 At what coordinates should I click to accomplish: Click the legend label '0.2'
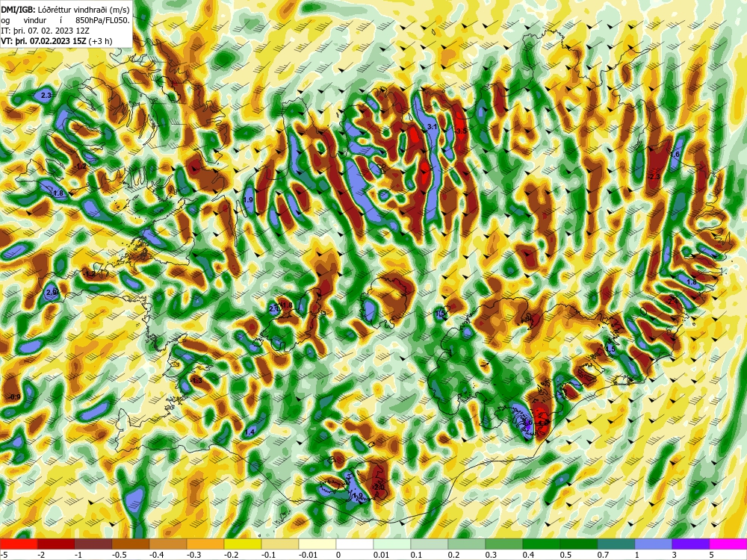pos(453,555)
